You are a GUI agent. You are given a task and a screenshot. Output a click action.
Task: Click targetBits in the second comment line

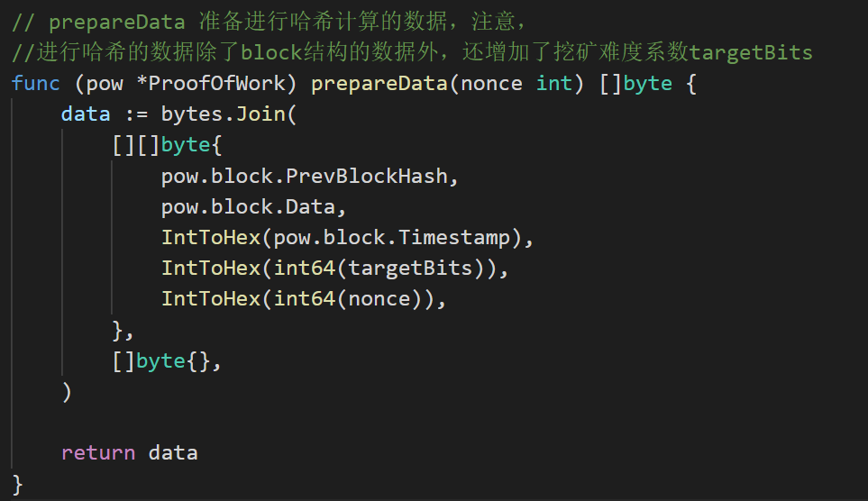click(751, 52)
